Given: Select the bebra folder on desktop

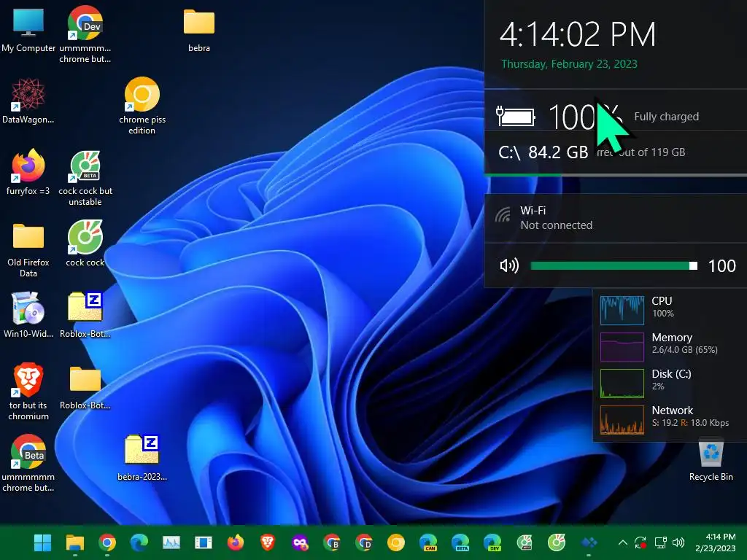Looking at the screenshot, I should pyautogui.click(x=199, y=30).
